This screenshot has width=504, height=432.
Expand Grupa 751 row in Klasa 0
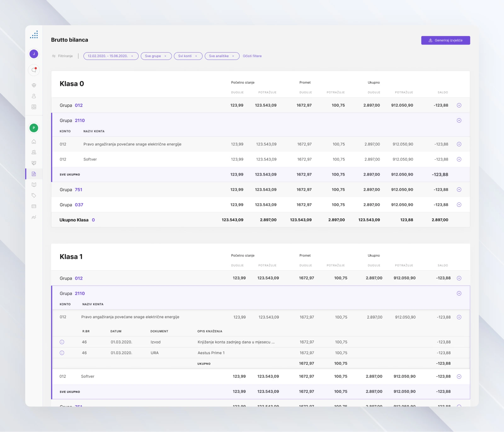tap(459, 190)
